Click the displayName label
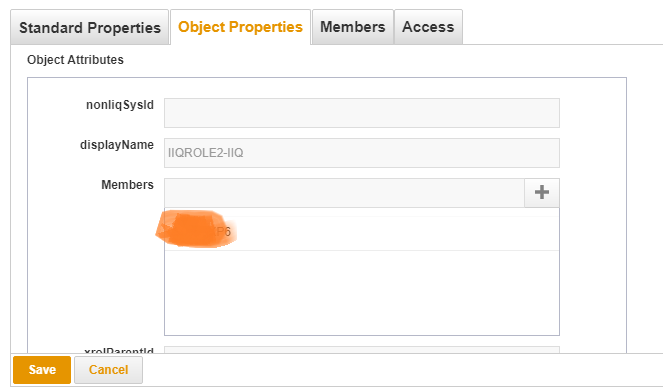This screenshot has width=663, height=390. (x=117, y=145)
